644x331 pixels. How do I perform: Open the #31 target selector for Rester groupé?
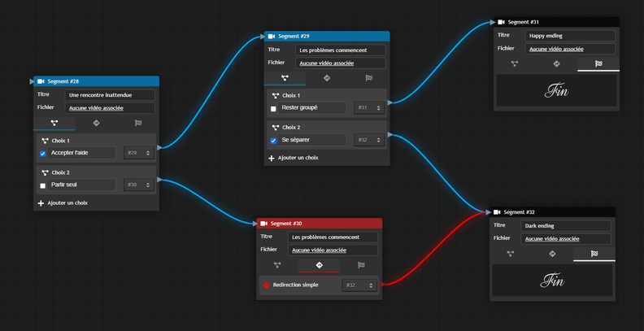[x=368, y=108]
